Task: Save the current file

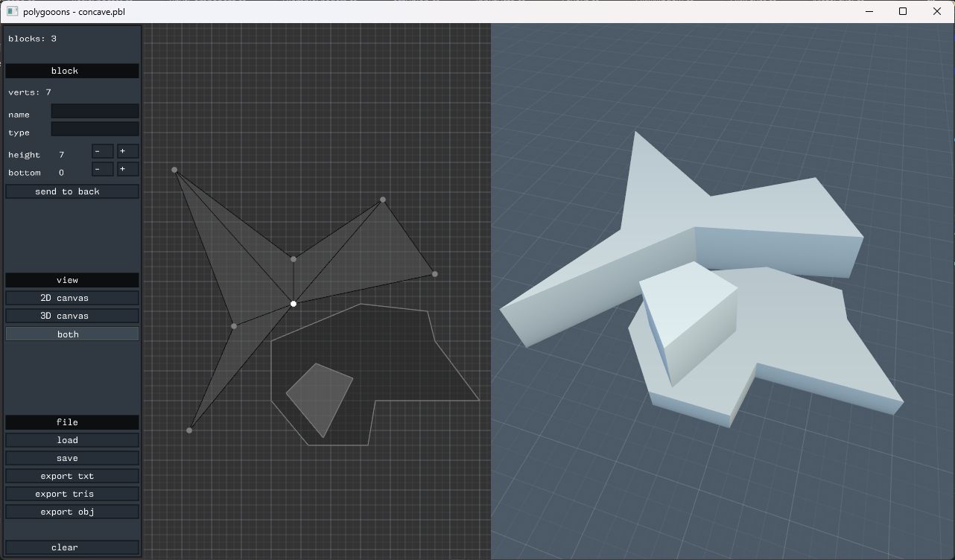Action: click(72, 458)
